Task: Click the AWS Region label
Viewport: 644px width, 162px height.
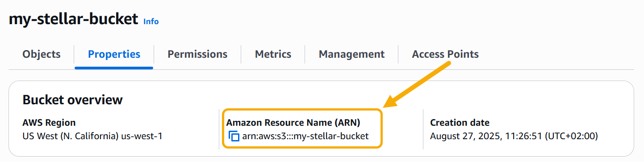Action: click(x=49, y=123)
